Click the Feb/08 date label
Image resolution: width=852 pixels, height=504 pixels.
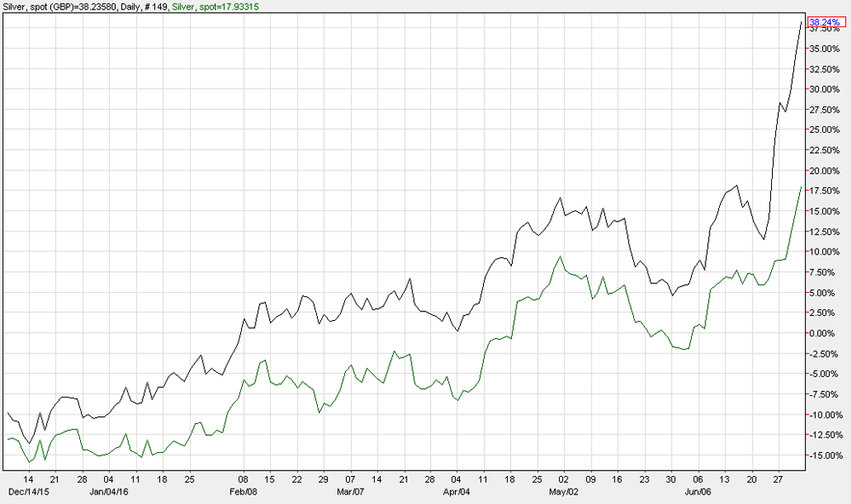click(x=244, y=492)
